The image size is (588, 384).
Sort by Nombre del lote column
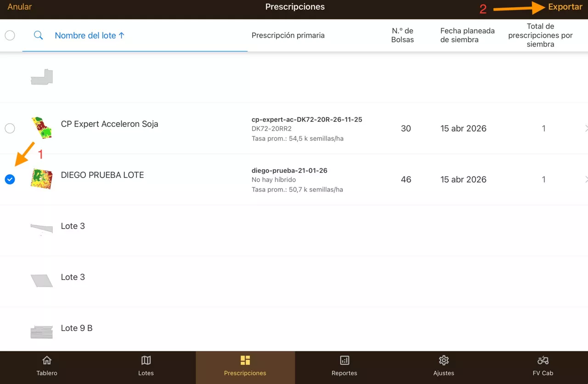[x=90, y=35]
